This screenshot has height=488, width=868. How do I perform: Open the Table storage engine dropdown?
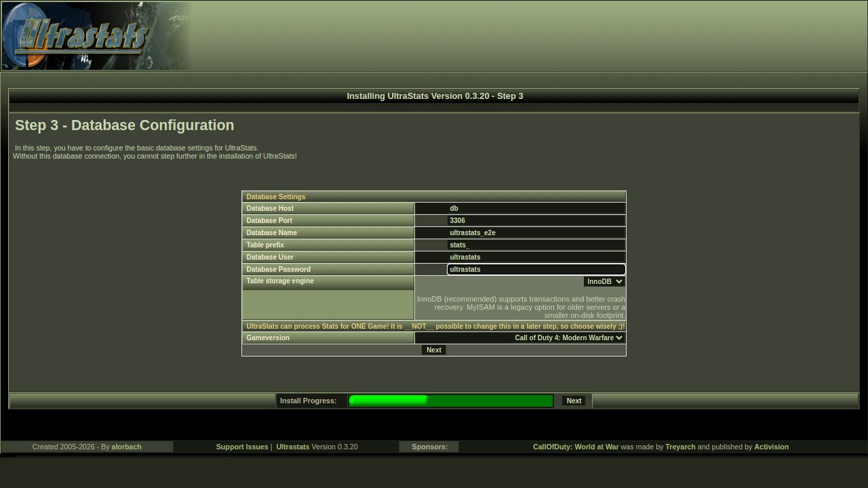[603, 281]
